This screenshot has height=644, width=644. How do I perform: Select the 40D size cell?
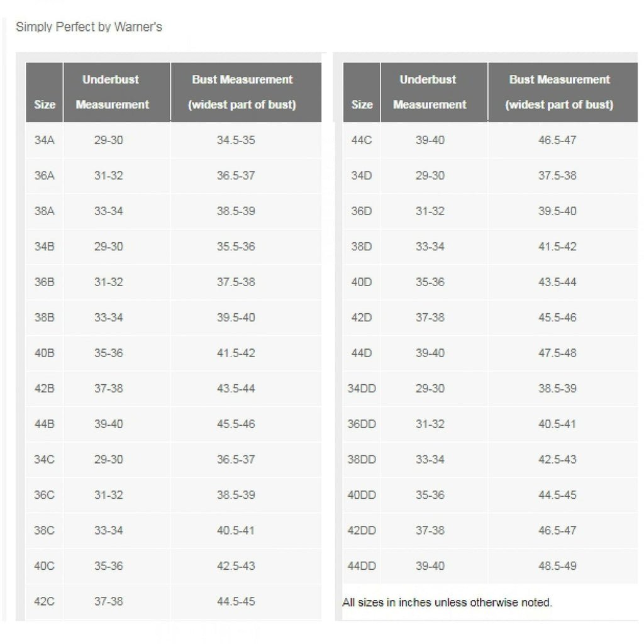click(x=362, y=282)
